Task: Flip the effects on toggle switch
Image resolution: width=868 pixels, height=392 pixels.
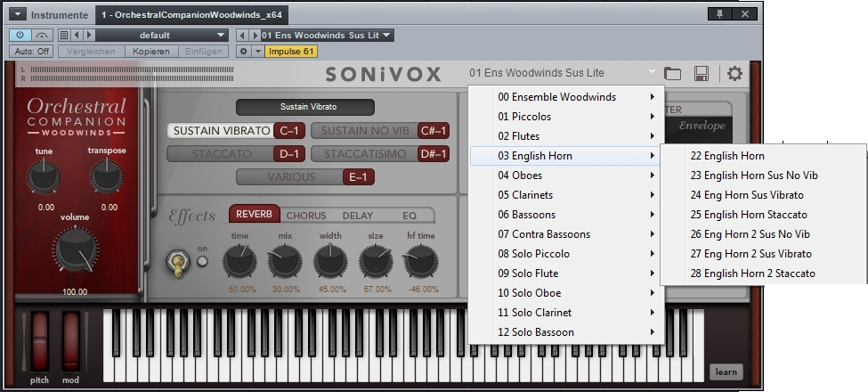Action: [x=178, y=263]
